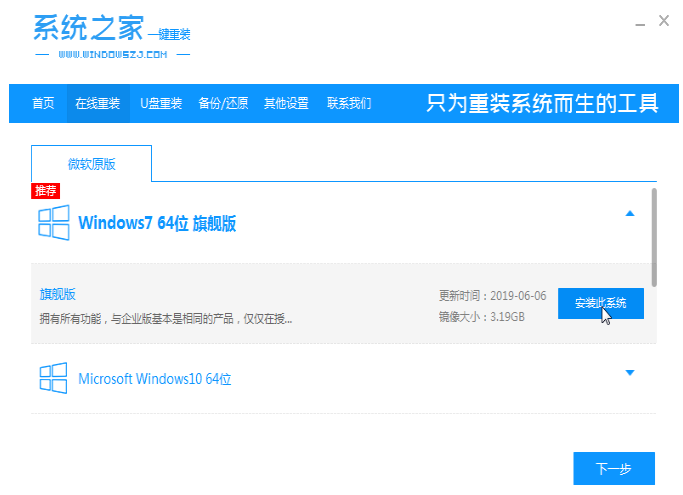The height and width of the screenshot is (495, 683).
Task: Click the 下一步 button
Action: coord(613,468)
